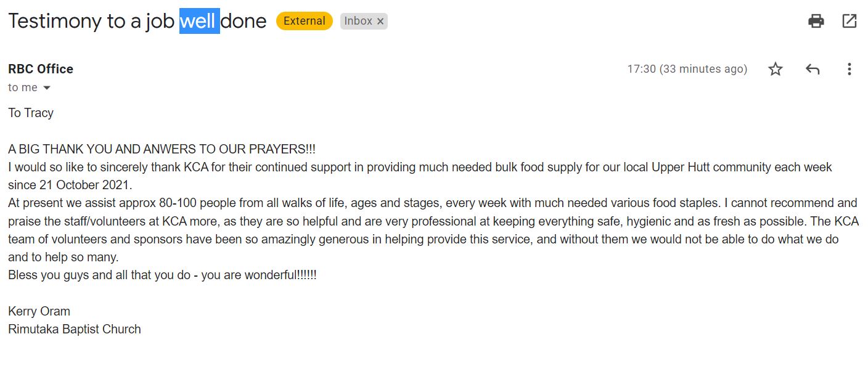Print this email with the printer icon

816,21
